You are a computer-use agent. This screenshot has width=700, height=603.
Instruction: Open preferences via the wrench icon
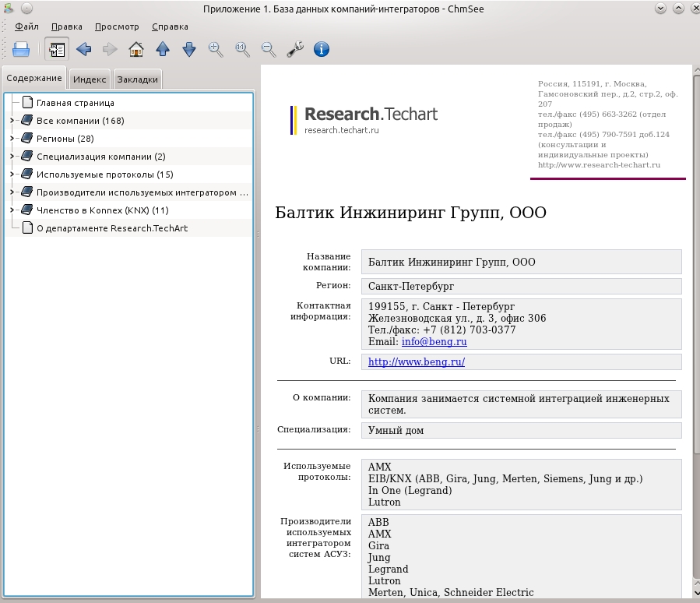click(295, 49)
